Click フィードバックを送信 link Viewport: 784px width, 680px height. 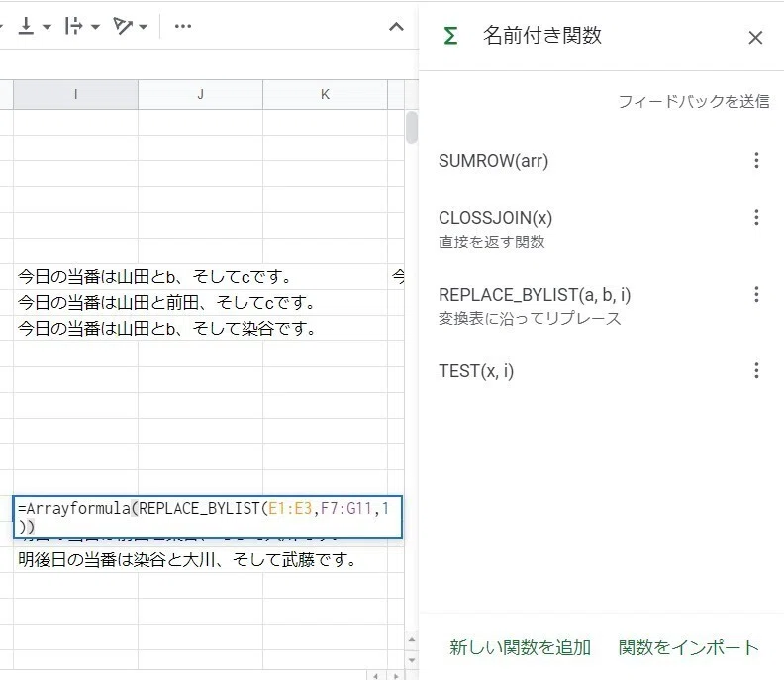[694, 101]
